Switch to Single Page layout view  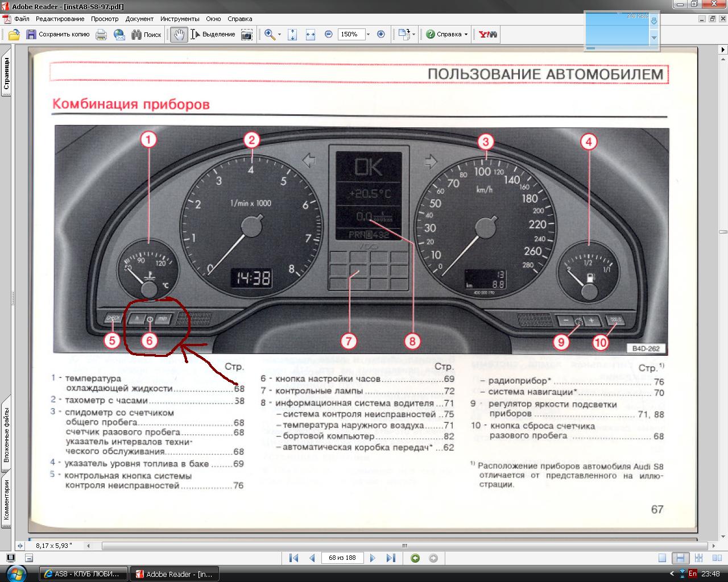[662, 558]
